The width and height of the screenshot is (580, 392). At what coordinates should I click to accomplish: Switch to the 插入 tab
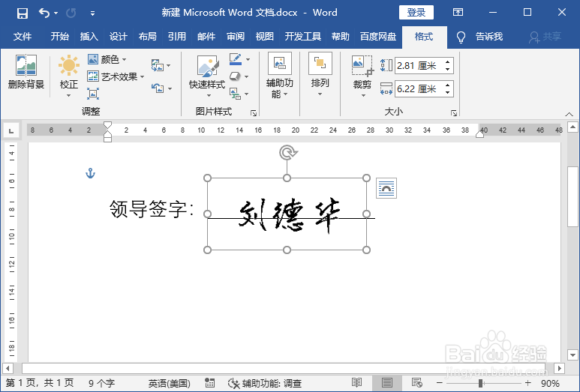(89, 37)
